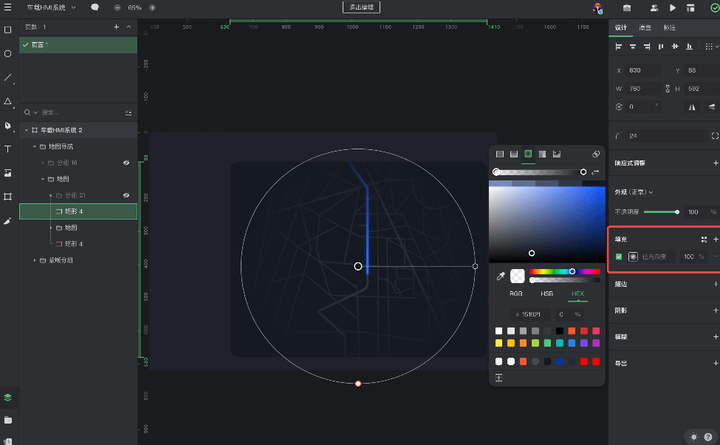The height and width of the screenshot is (445, 720).
Task: Flip the shape vertically
Action: tap(712, 107)
